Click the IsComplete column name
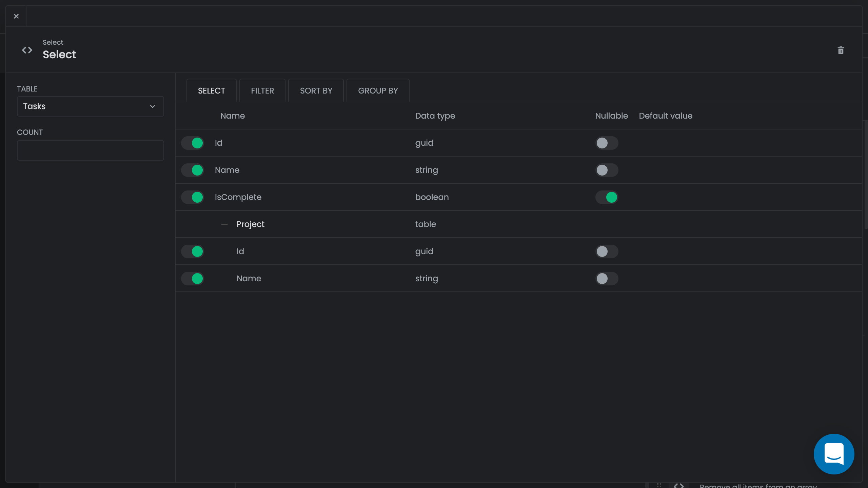 pos(238,197)
